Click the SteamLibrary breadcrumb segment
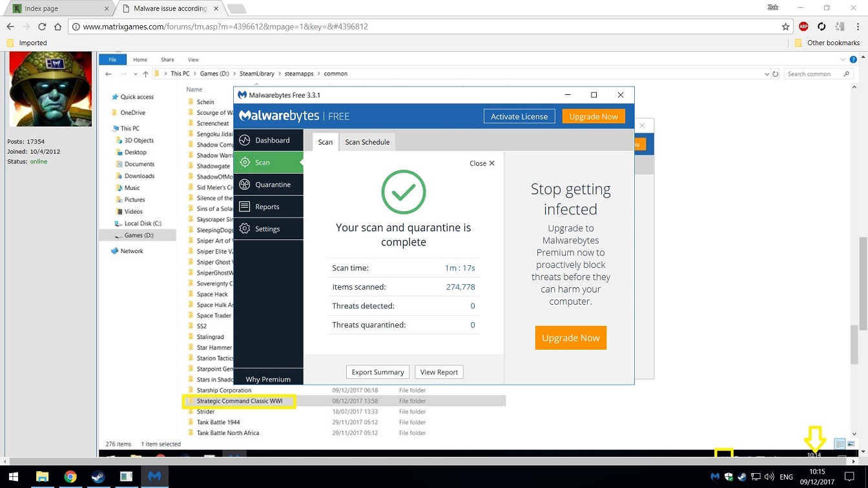This screenshot has height=488, width=868. pyautogui.click(x=256, y=74)
